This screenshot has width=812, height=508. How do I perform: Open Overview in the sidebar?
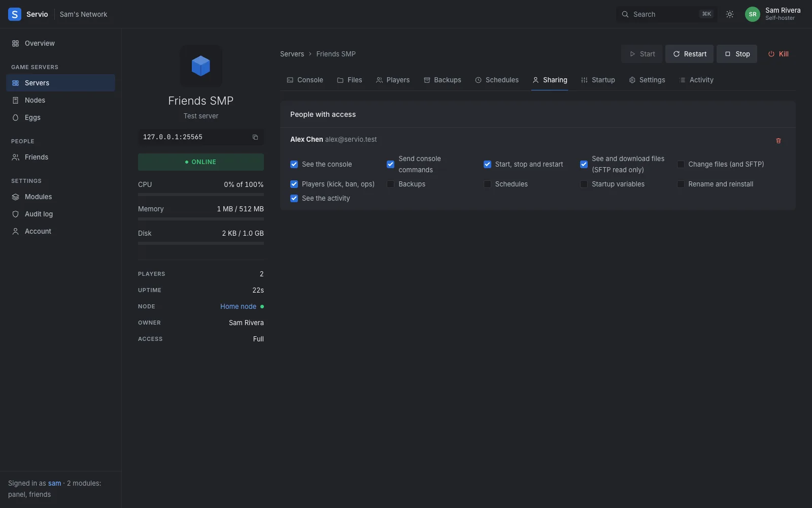click(x=61, y=43)
